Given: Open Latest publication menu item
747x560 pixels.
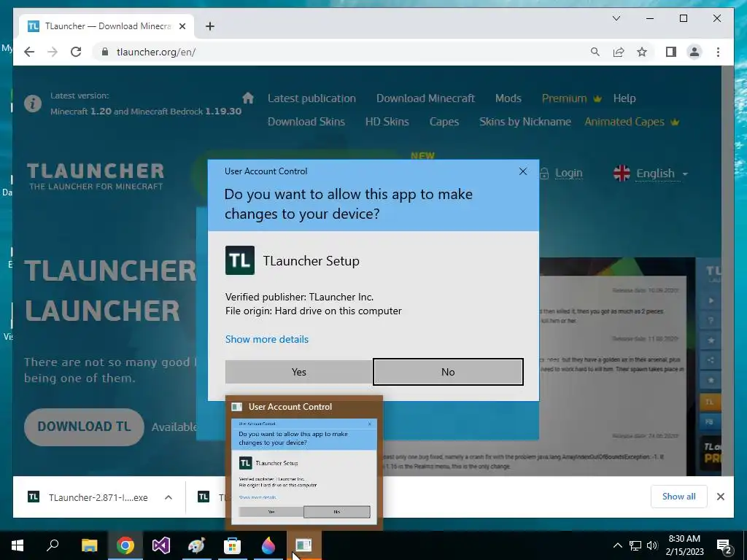Looking at the screenshot, I should coord(311,98).
